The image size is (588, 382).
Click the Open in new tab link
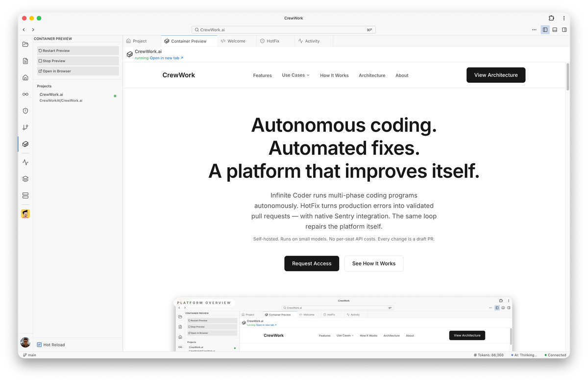click(x=167, y=58)
